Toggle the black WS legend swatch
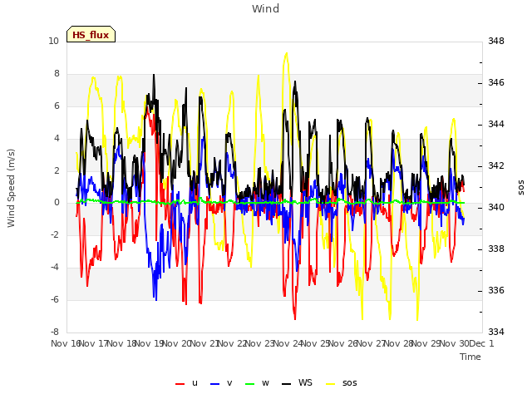The image size is (532, 399). (x=286, y=384)
